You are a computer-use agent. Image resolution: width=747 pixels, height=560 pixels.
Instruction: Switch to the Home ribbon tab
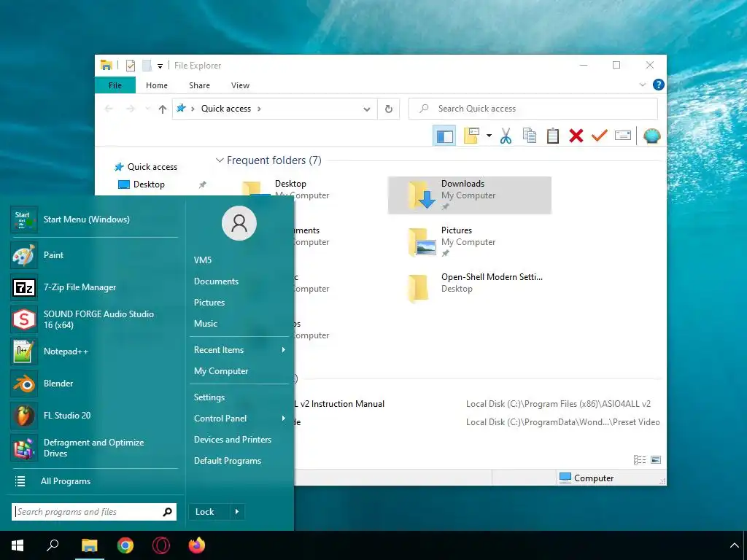(x=157, y=85)
